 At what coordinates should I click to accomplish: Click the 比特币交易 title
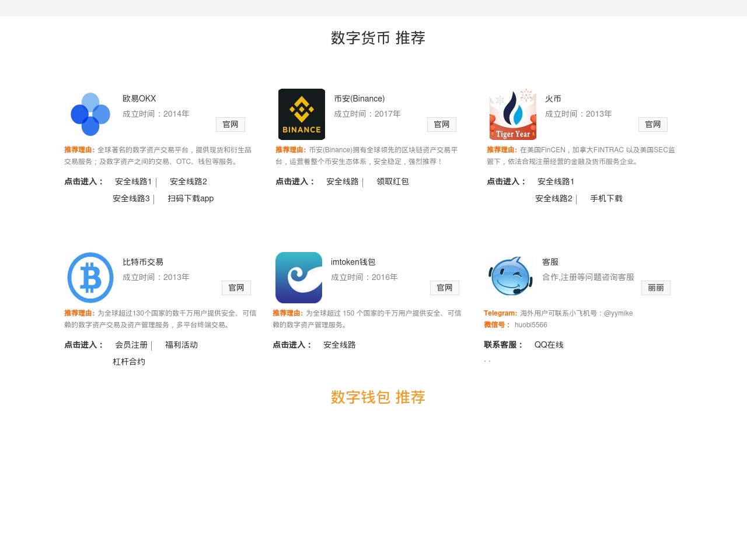143,262
